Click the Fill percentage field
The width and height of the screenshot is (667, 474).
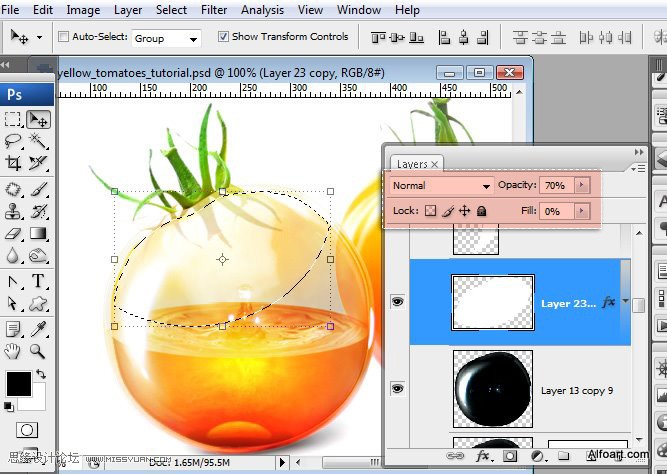pos(554,211)
